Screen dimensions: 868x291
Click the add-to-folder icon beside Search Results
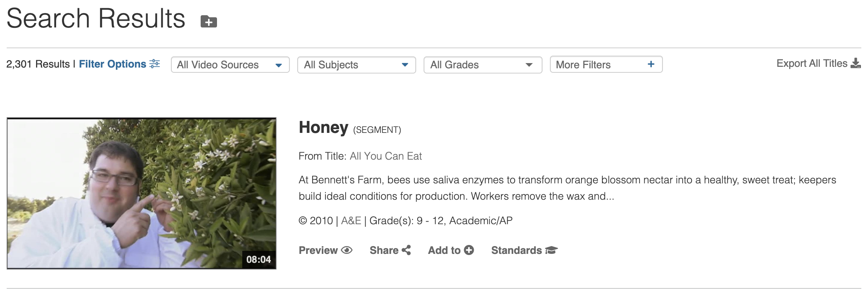(209, 22)
